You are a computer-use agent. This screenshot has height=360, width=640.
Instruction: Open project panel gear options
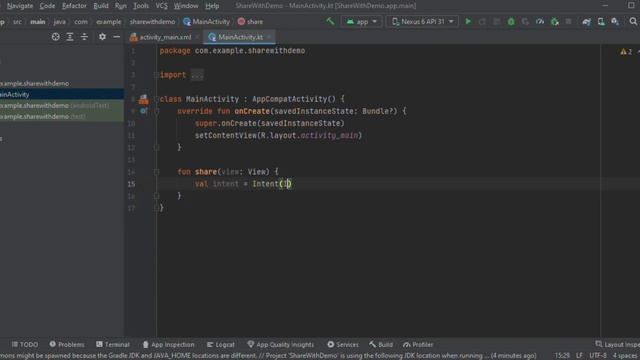[x=102, y=37]
